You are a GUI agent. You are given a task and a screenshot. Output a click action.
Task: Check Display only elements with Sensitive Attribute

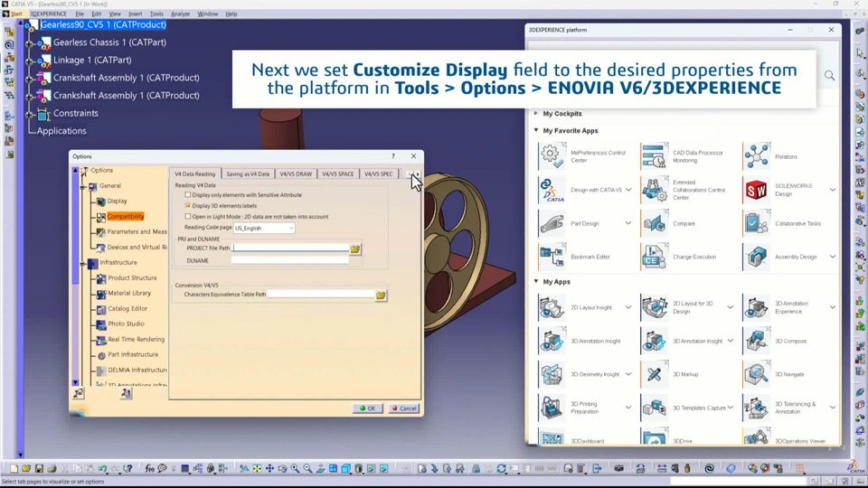188,195
